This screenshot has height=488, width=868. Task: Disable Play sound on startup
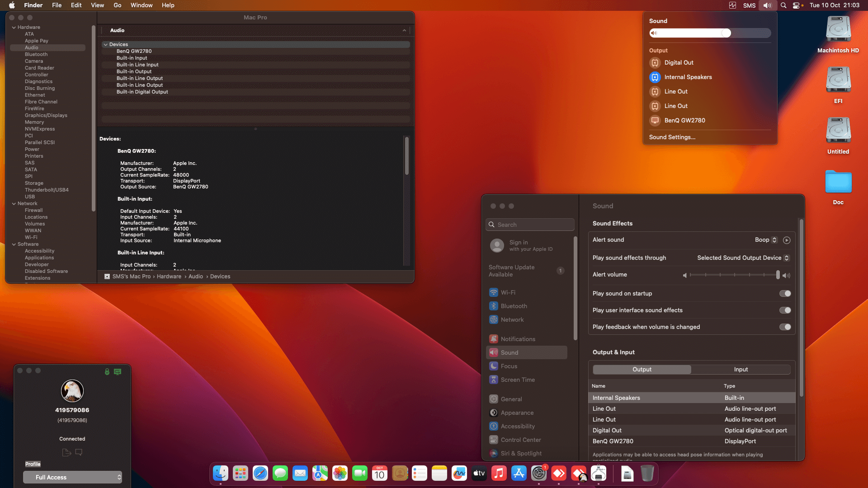click(785, 293)
